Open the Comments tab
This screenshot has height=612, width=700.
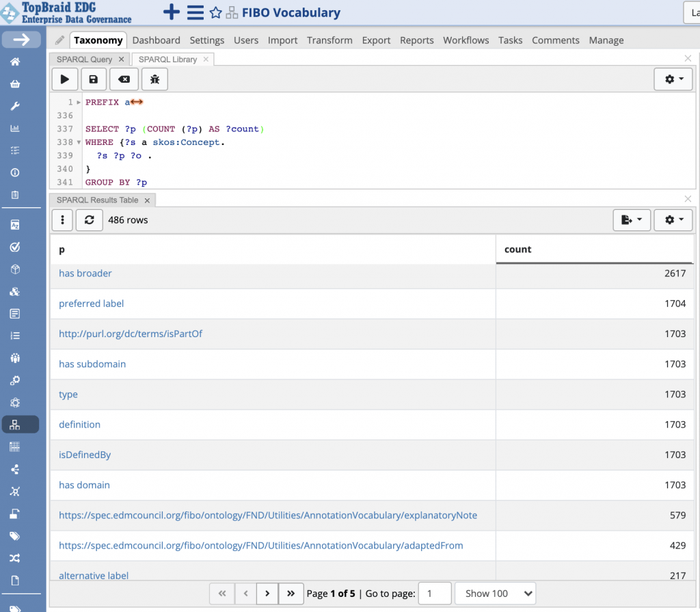click(x=556, y=40)
